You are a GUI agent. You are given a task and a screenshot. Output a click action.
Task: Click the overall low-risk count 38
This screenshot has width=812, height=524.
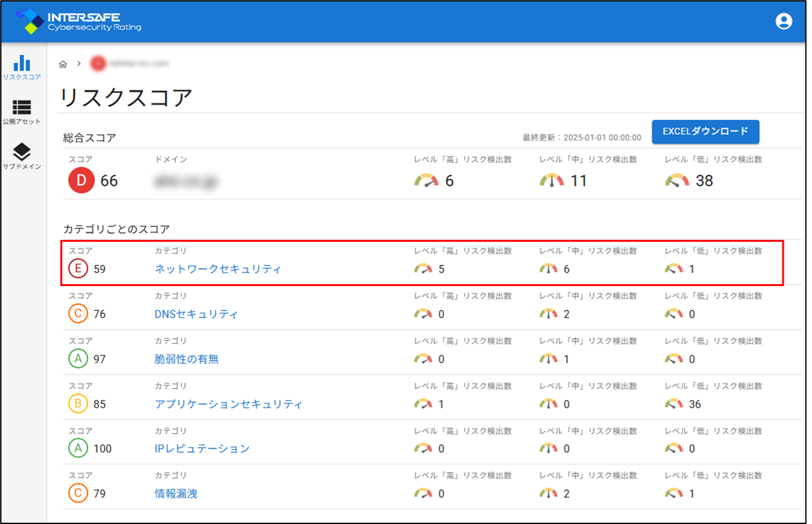point(704,181)
